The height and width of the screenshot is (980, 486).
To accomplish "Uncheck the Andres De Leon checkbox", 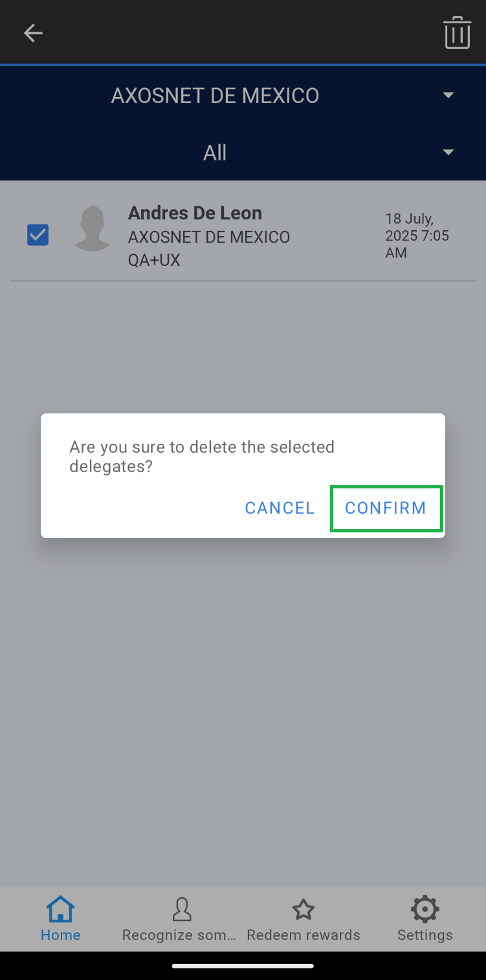I will 38,234.
